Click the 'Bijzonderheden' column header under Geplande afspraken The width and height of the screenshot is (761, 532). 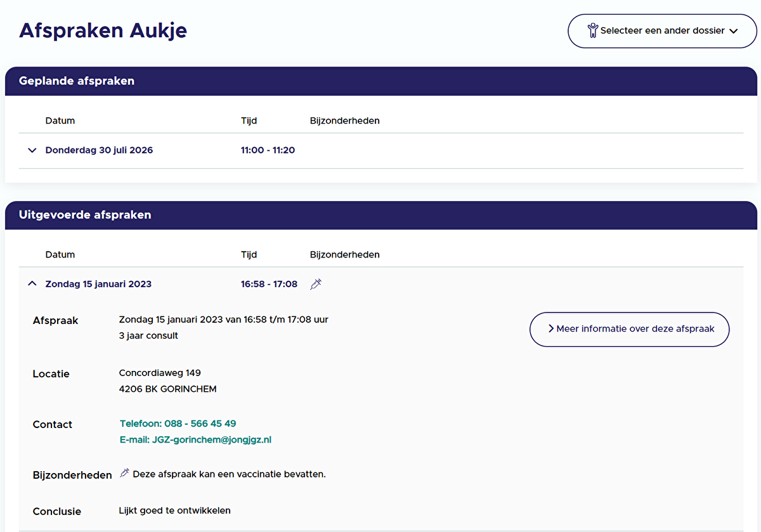(344, 120)
